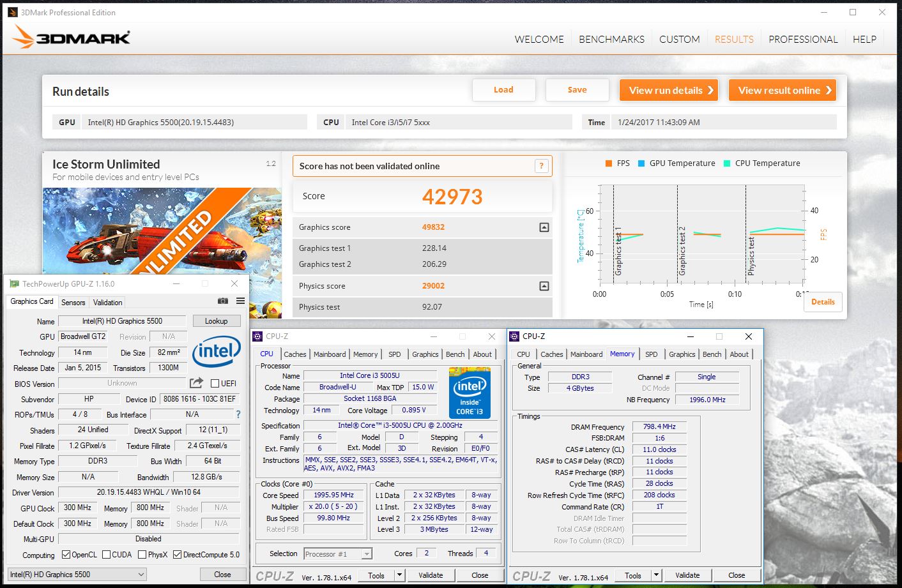The height and width of the screenshot is (588, 902).
Task: Click the CPU-Z CPU window title icon
Action: pyautogui.click(x=257, y=336)
